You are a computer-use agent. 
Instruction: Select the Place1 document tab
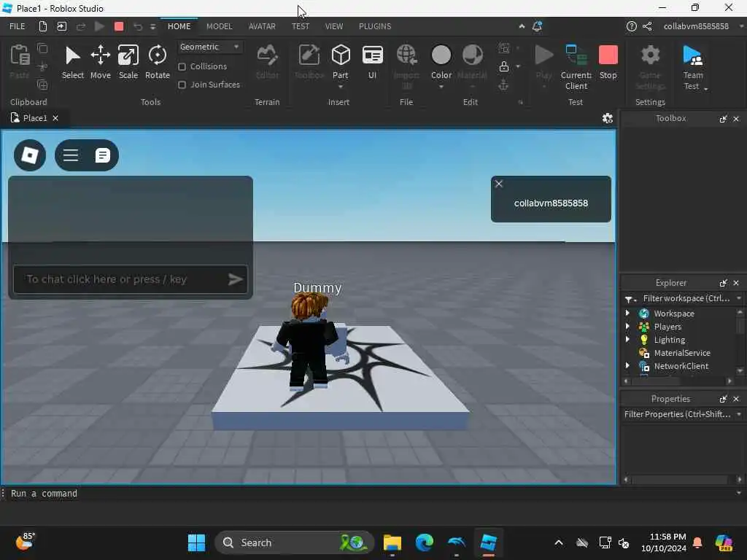(x=35, y=118)
